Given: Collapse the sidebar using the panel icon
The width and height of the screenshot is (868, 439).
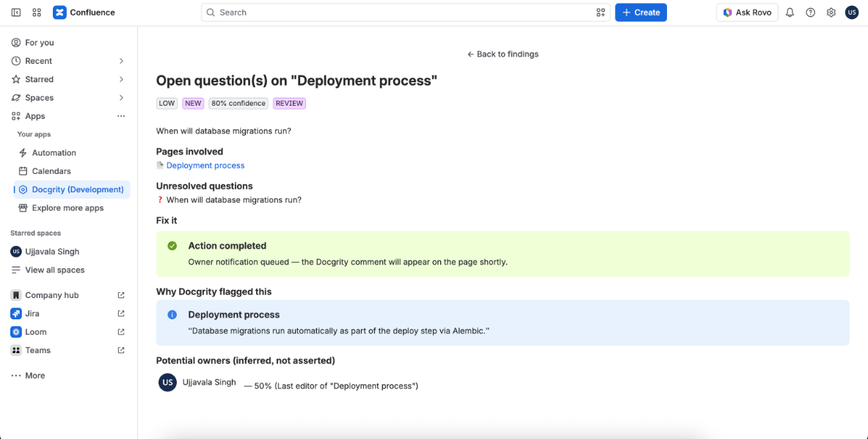Looking at the screenshot, I should point(16,12).
